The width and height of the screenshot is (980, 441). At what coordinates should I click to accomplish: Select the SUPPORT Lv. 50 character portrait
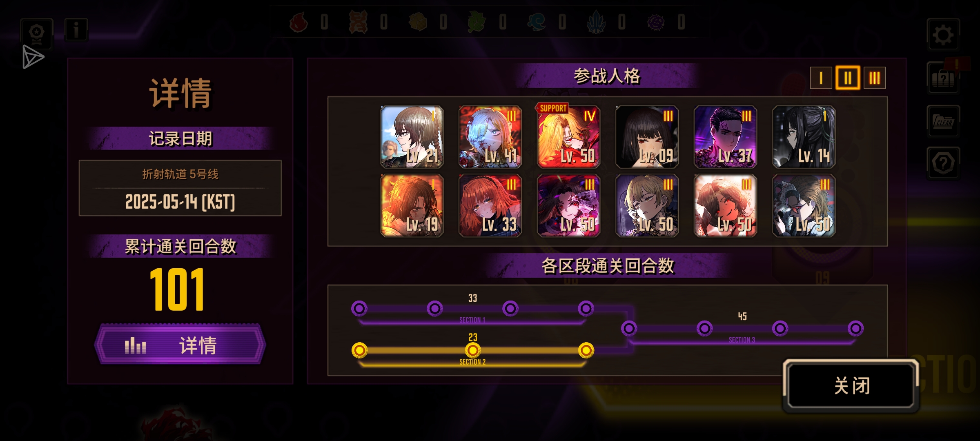(x=568, y=137)
